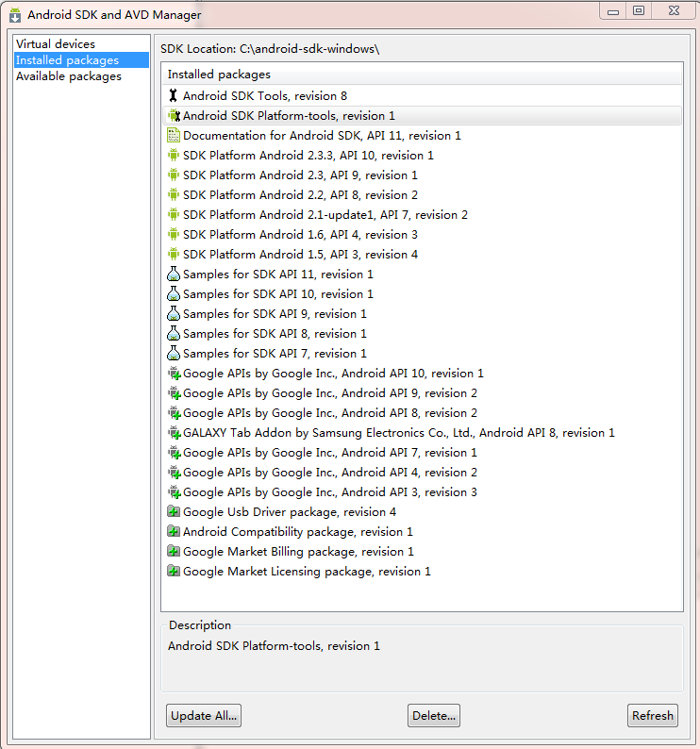Screen dimensions: 700x749
Task: Select Google APIs Android API 8, revision 2 text
Action: coord(330,413)
